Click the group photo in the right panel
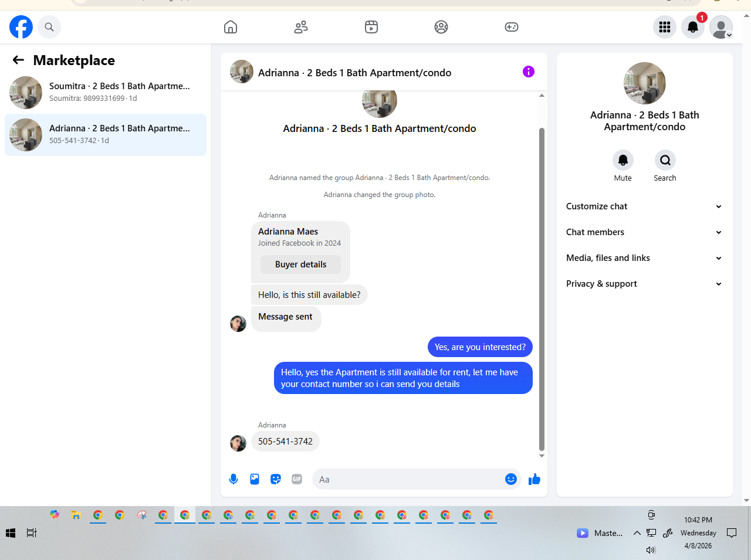 pyautogui.click(x=645, y=83)
